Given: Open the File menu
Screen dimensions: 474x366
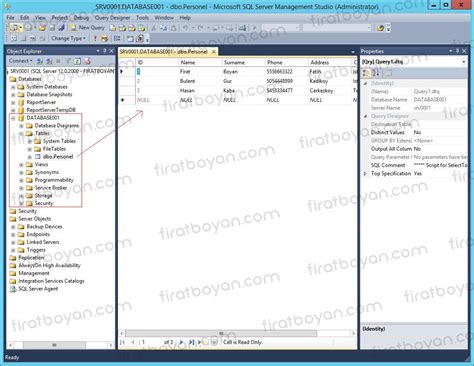Looking at the screenshot, I should pos(10,18).
